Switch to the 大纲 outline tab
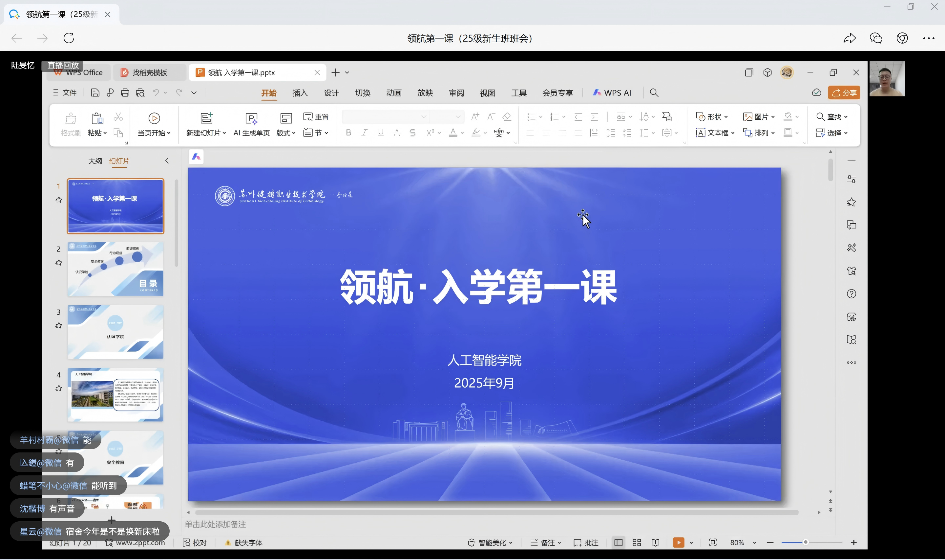 click(95, 161)
